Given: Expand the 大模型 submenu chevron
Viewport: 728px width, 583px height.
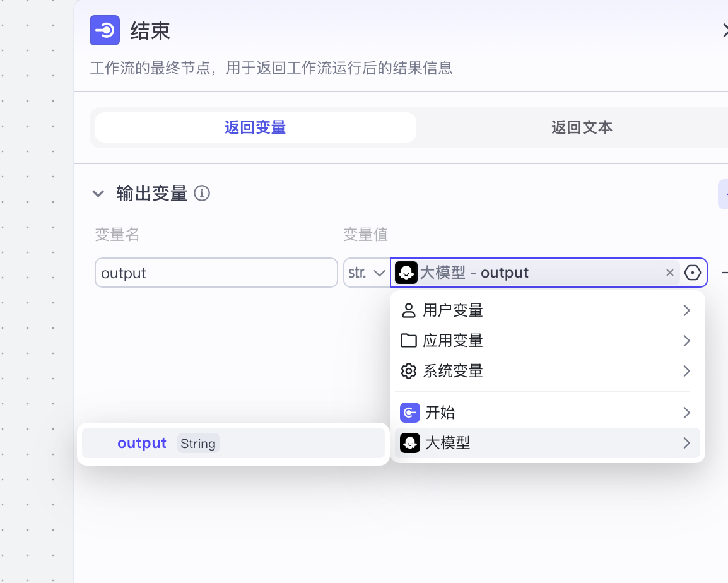Looking at the screenshot, I should tap(686, 443).
